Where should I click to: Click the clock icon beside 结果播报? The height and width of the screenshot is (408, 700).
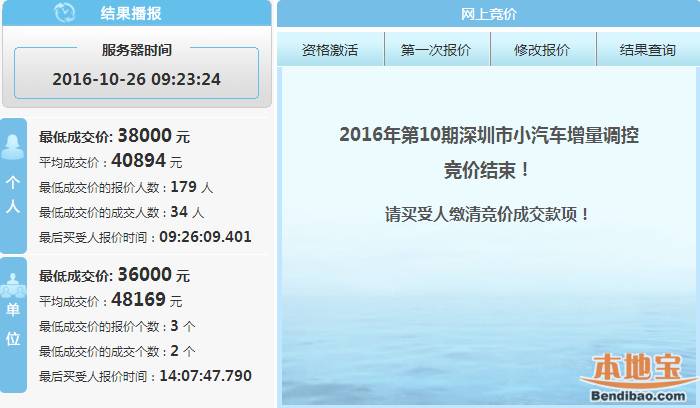(65, 13)
